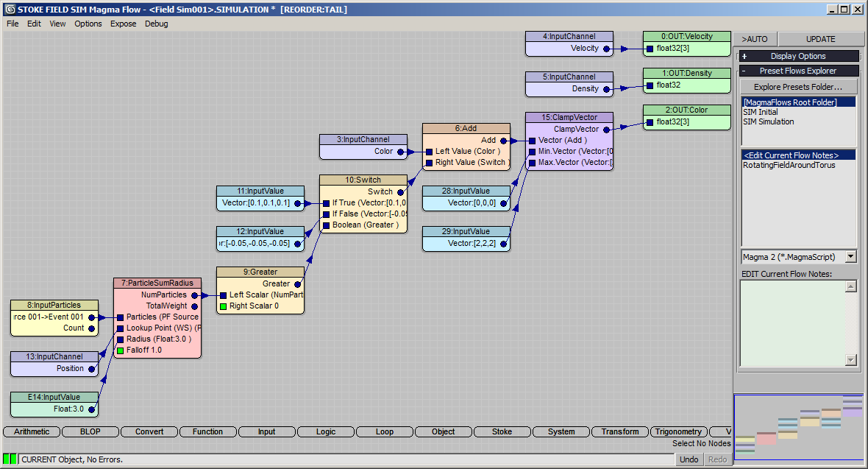Click the Float:3.0 output socket on E14:InputValue

coord(92,409)
